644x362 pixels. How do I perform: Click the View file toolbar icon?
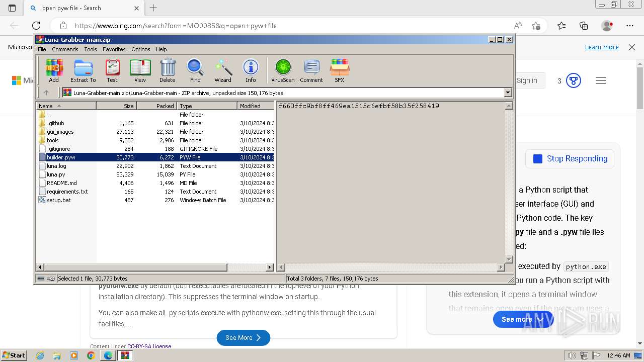(x=140, y=71)
